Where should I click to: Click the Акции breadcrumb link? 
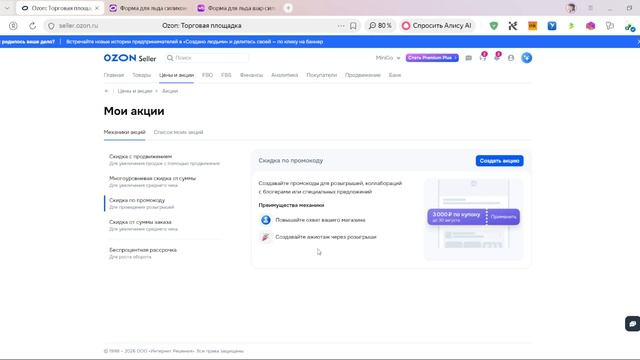(170, 91)
